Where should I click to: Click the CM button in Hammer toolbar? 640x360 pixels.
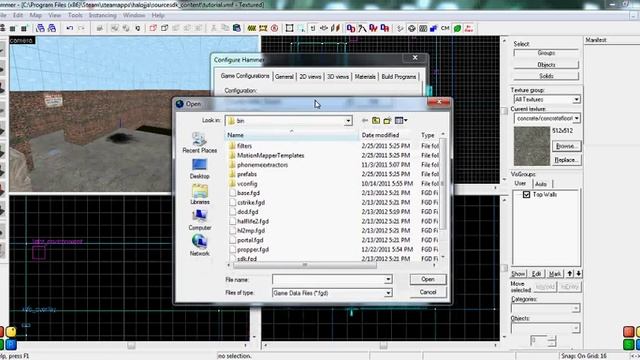tap(445, 28)
